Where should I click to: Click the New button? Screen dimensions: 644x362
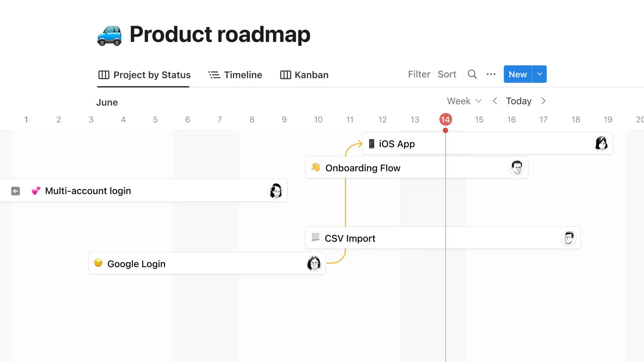tap(517, 74)
